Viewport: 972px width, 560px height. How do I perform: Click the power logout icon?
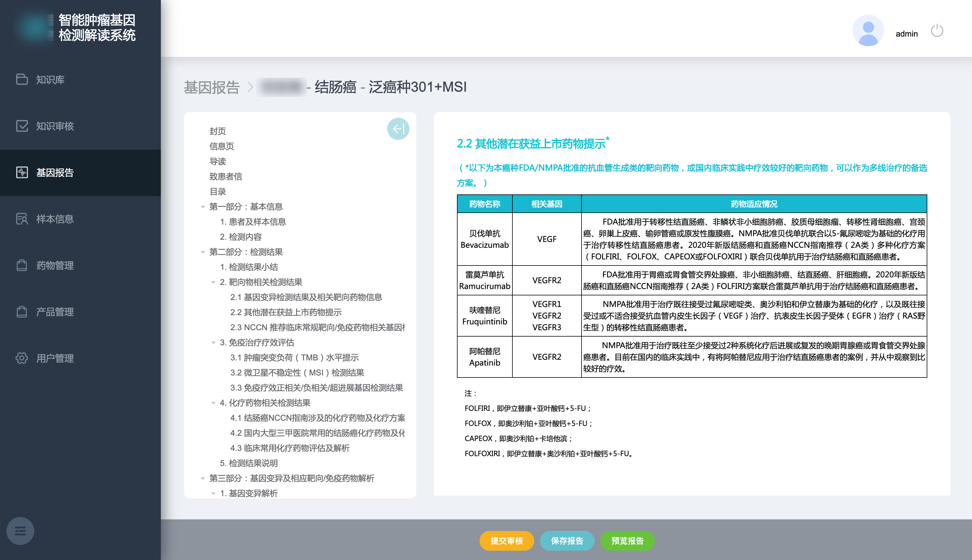tap(937, 31)
